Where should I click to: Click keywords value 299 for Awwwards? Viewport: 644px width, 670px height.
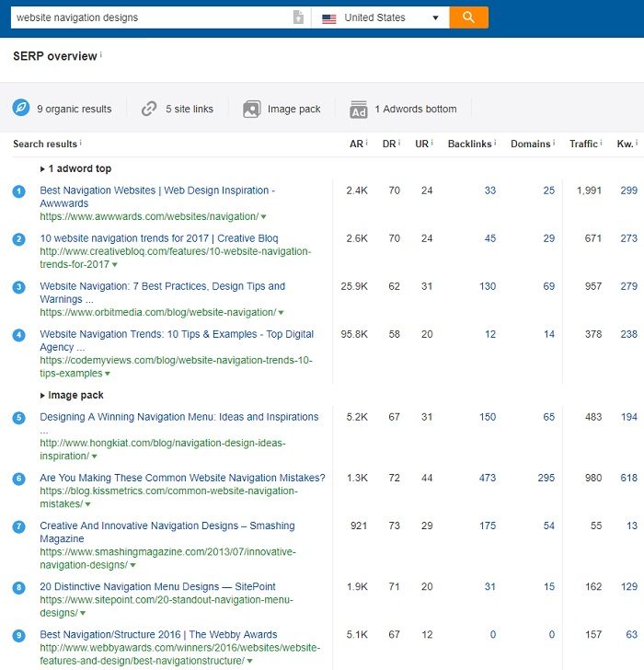[x=629, y=191]
